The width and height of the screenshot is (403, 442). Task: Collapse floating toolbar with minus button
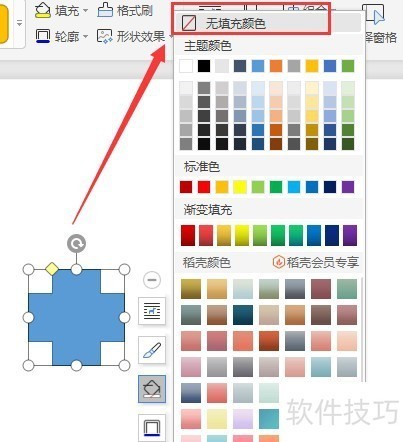tap(152, 280)
